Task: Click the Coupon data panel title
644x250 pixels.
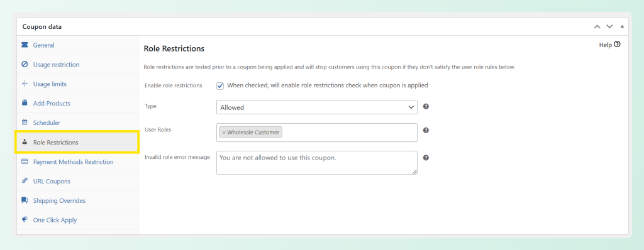Action: (42, 26)
